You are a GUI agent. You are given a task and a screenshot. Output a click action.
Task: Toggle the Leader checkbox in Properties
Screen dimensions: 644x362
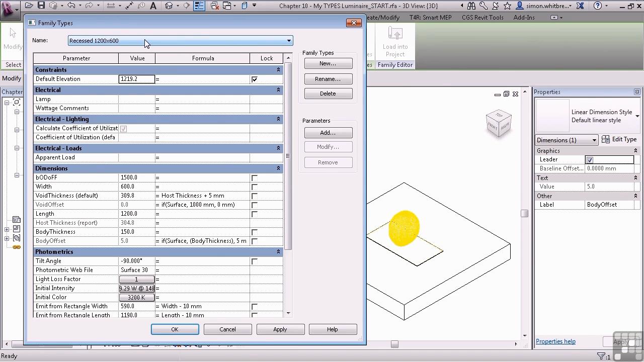pos(590,160)
